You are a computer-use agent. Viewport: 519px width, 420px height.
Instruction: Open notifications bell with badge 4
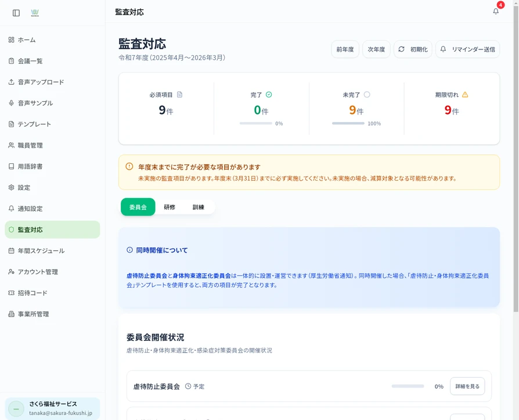(x=496, y=11)
